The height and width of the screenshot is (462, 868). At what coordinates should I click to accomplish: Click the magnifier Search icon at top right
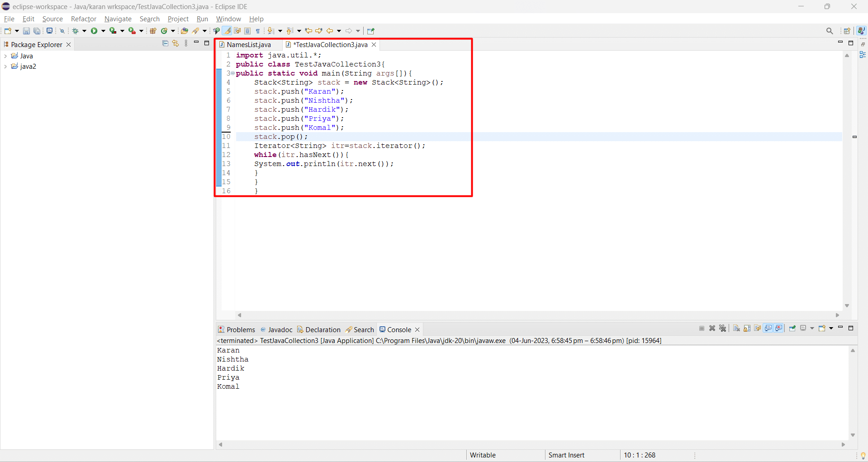[830, 31]
